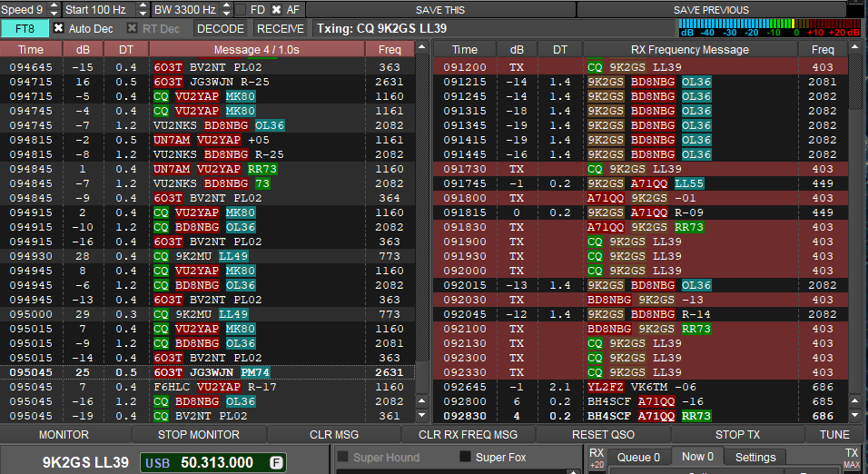This screenshot has width=868, height=474.
Task: Click the up arrow of the Speed spinner
Action: click(x=54, y=5)
